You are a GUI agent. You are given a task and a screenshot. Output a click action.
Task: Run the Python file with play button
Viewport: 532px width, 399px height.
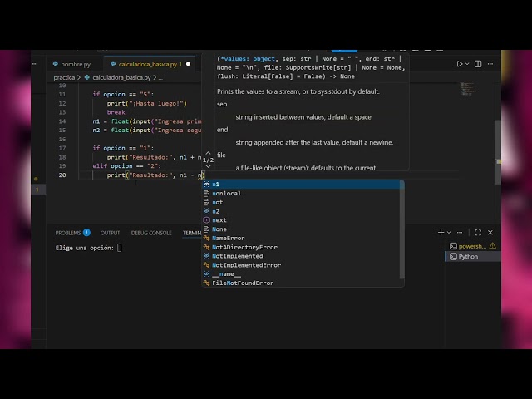[x=460, y=64]
